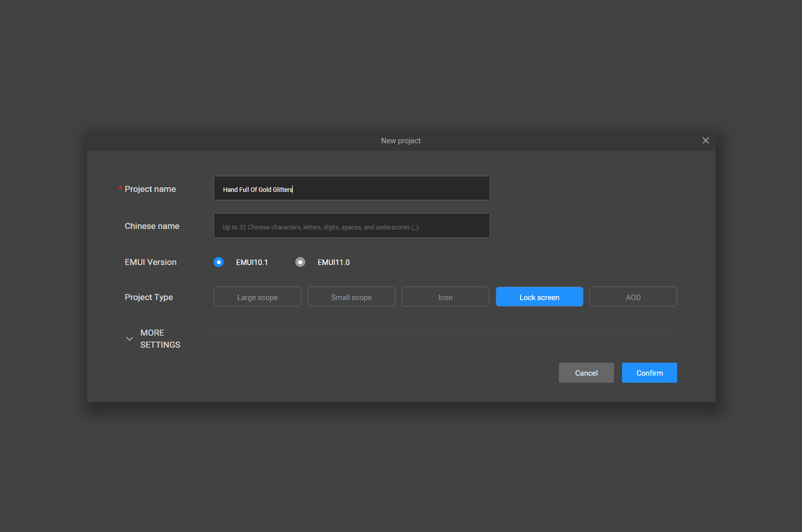Select the EMUI10.1 radio button
The height and width of the screenshot is (532, 802).
(x=219, y=262)
